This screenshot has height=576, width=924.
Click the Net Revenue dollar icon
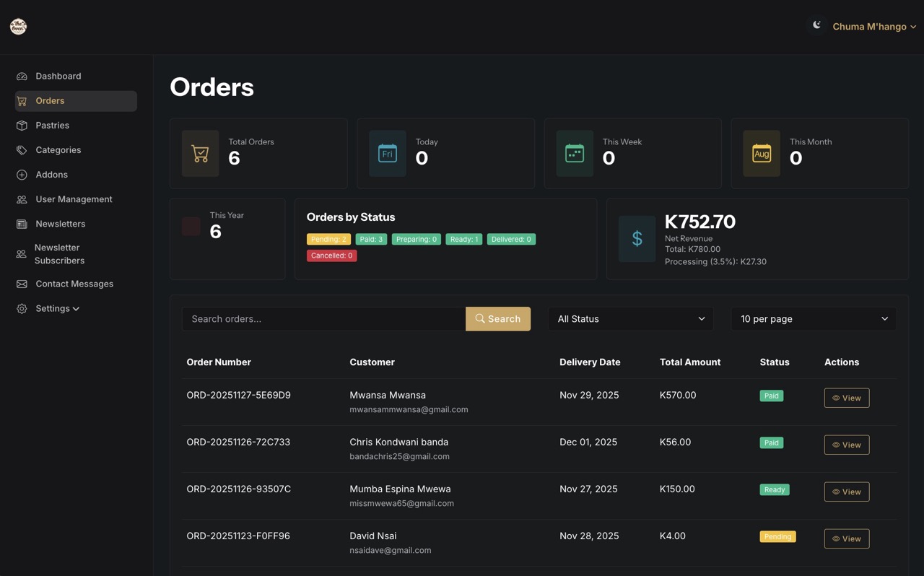tap(637, 239)
